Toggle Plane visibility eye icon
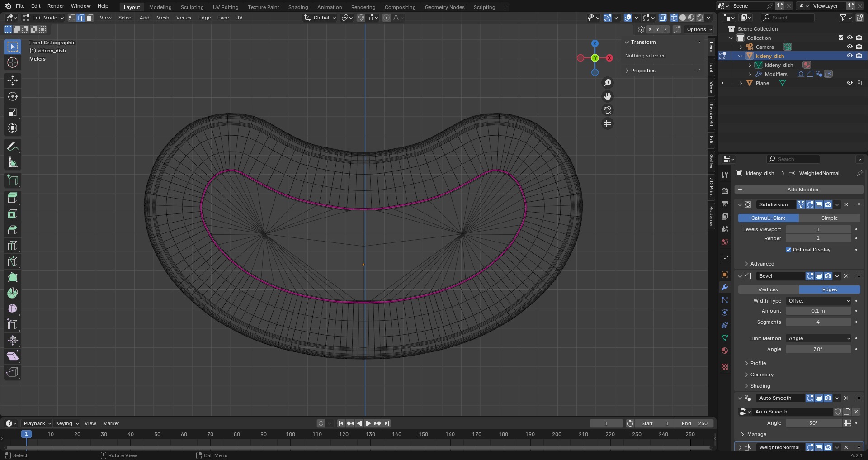The image size is (868, 460). 849,83
